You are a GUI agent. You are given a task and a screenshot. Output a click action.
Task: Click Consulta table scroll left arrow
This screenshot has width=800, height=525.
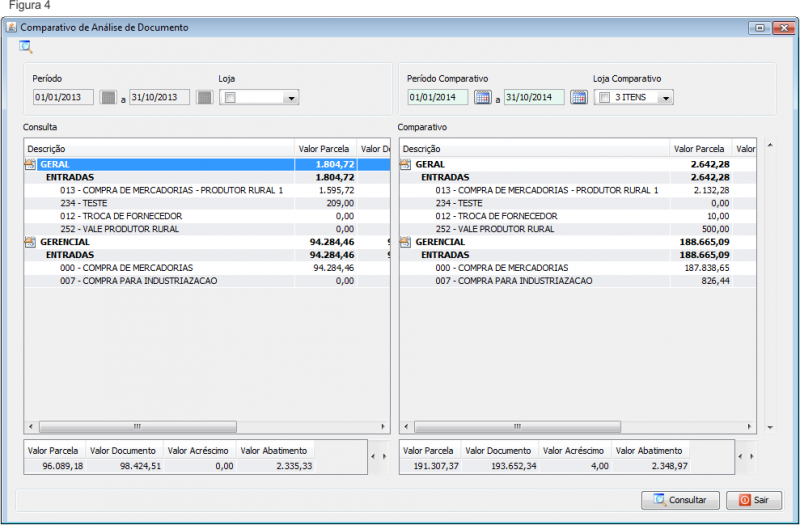click(31, 427)
